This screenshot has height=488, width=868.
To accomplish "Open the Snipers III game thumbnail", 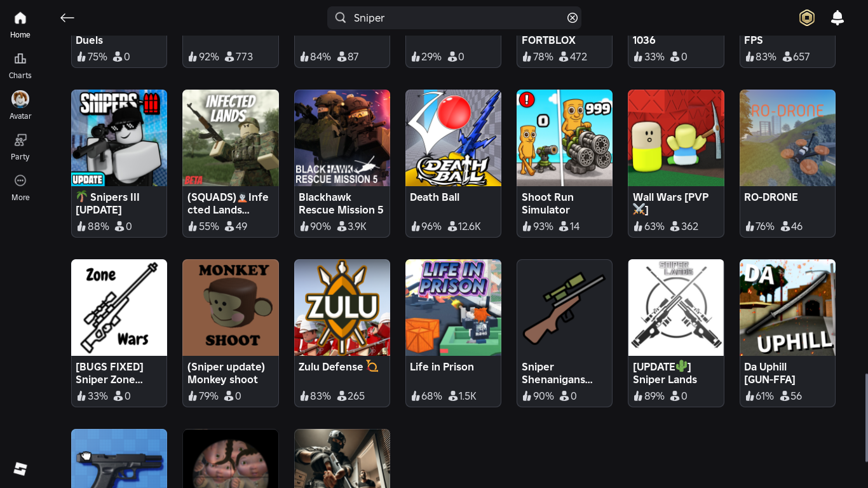I will click(x=119, y=138).
